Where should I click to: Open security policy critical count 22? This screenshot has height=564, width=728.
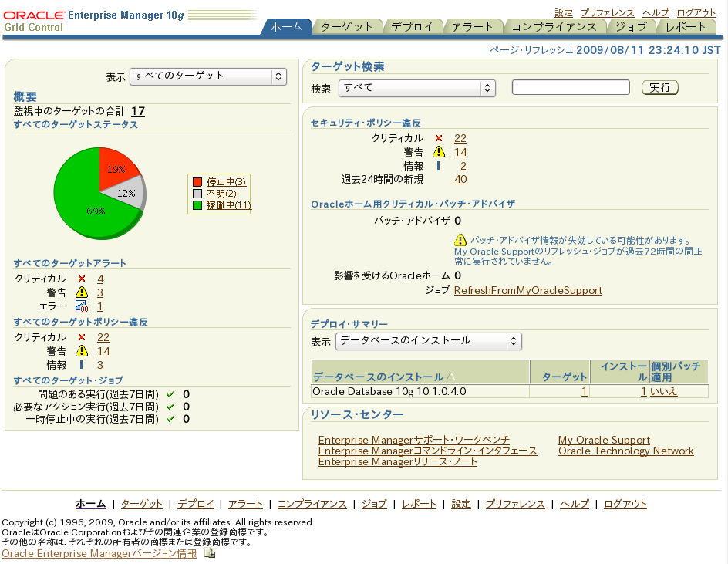[x=460, y=138]
